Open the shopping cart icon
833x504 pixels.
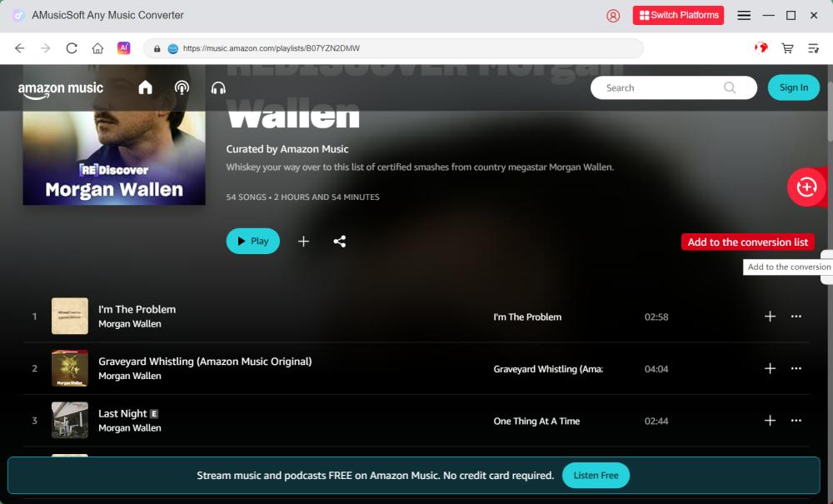click(787, 48)
